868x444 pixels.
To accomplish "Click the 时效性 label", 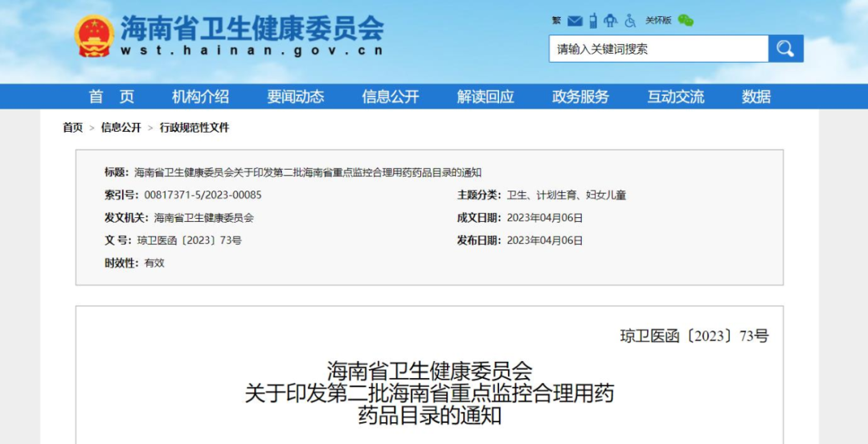I will click(122, 263).
